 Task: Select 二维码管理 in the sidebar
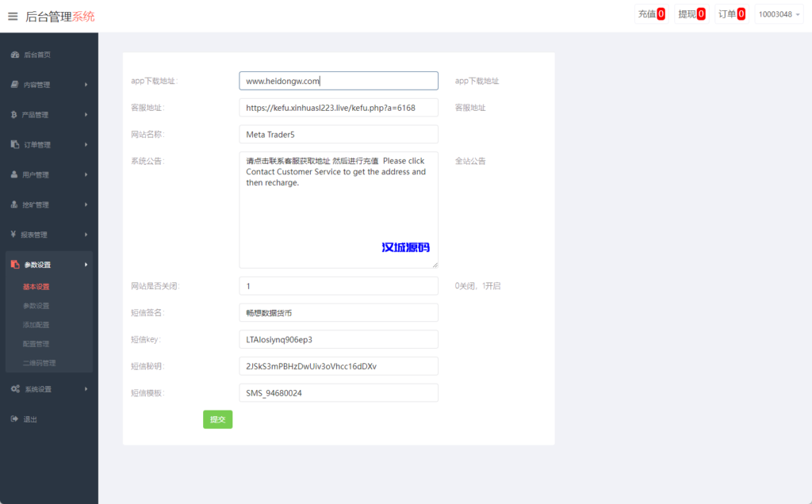tap(39, 363)
